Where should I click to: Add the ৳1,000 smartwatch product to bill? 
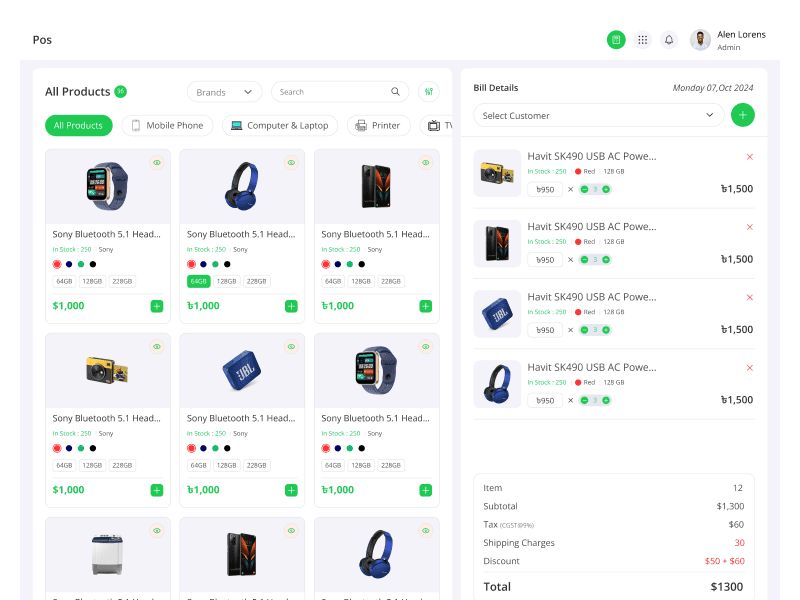point(426,490)
